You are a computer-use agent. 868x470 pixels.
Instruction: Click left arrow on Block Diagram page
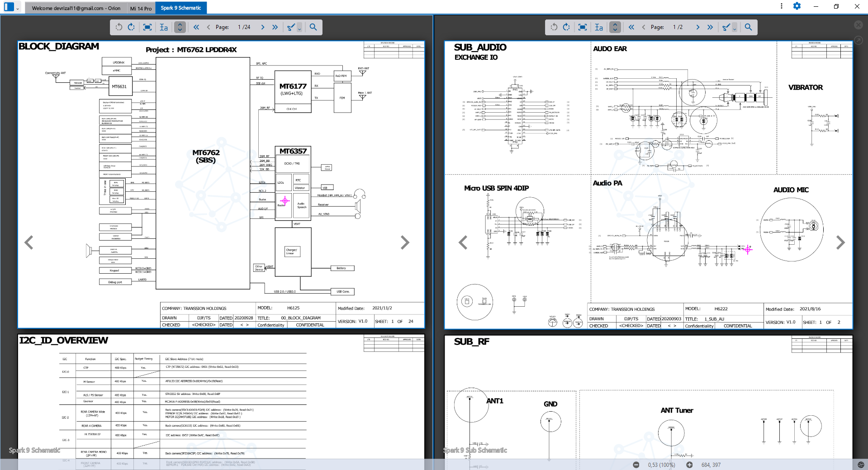point(29,242)
